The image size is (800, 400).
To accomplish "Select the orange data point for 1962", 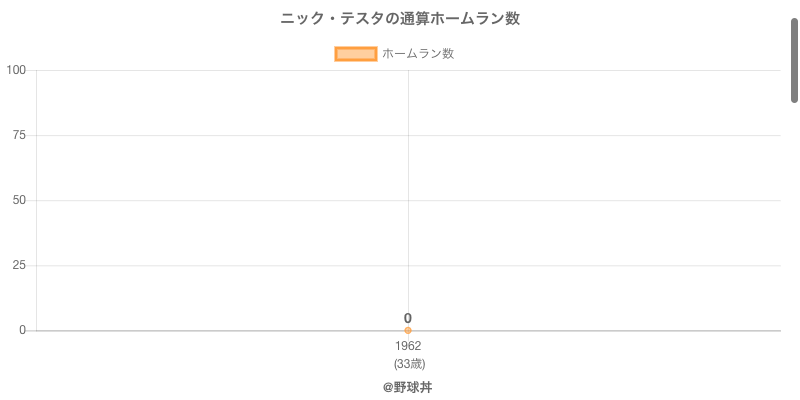I will click(408, 330).
